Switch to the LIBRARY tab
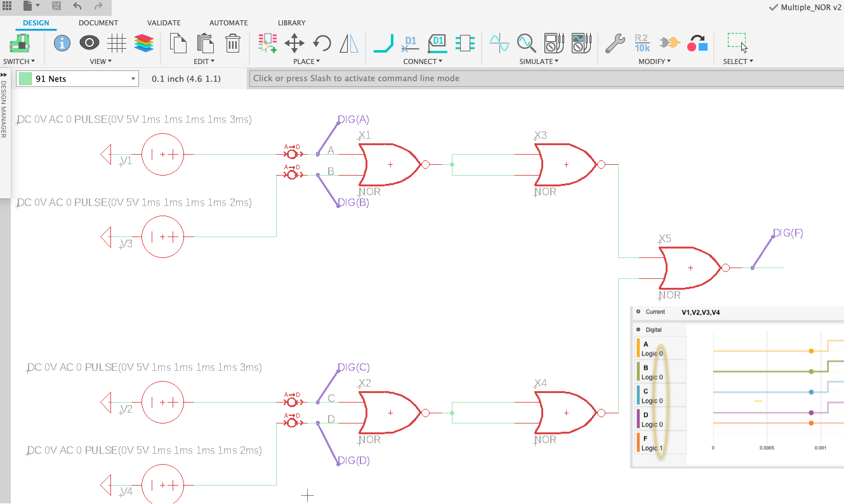This screenshot has height=504, width=844. (291, 23)
